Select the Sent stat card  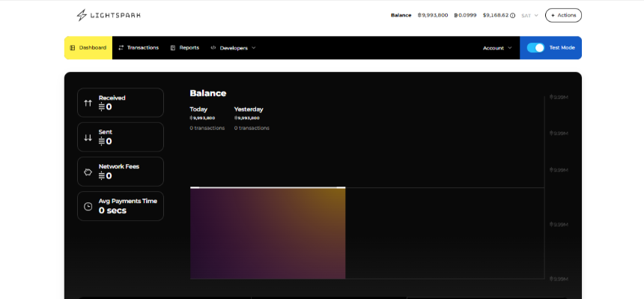pos(121,137)
